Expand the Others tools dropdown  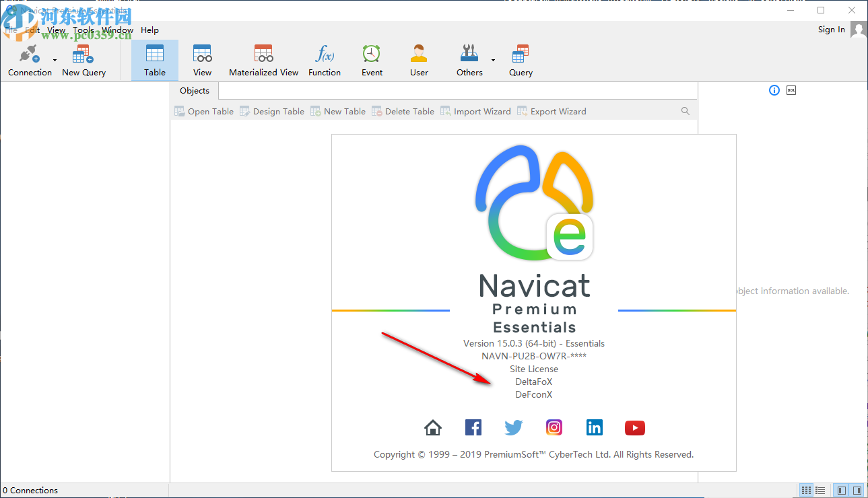point(492,61)
